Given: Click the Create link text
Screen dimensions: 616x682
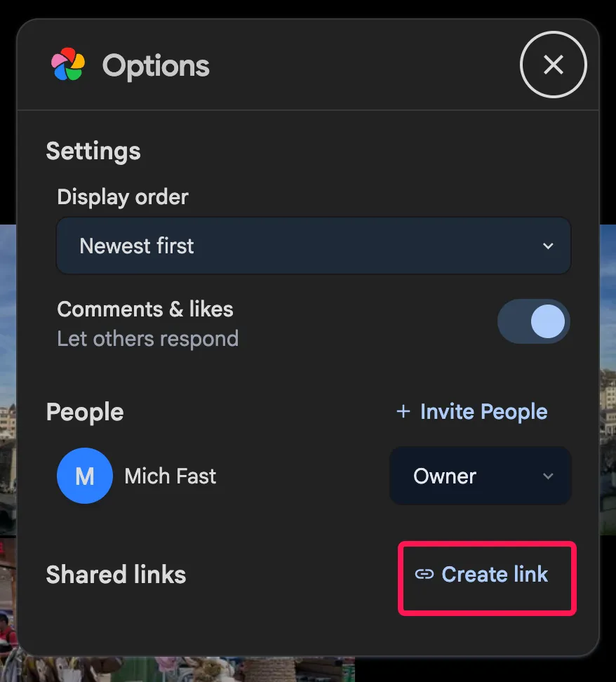Looking at the screenshot, I should [495, 575].
